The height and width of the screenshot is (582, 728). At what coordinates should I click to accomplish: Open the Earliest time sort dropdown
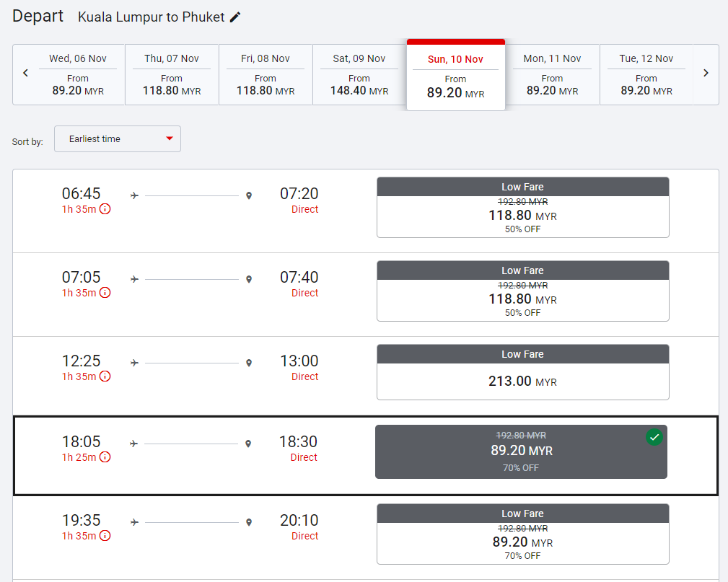[x=117, y=139]
